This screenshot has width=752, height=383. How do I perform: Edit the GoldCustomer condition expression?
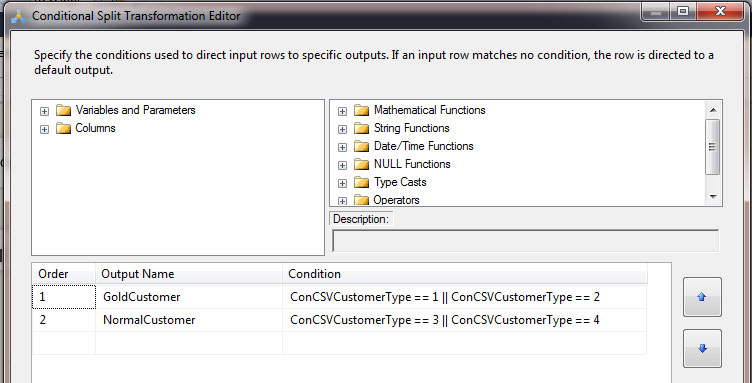pyautogui.click(x=465, y=297)
